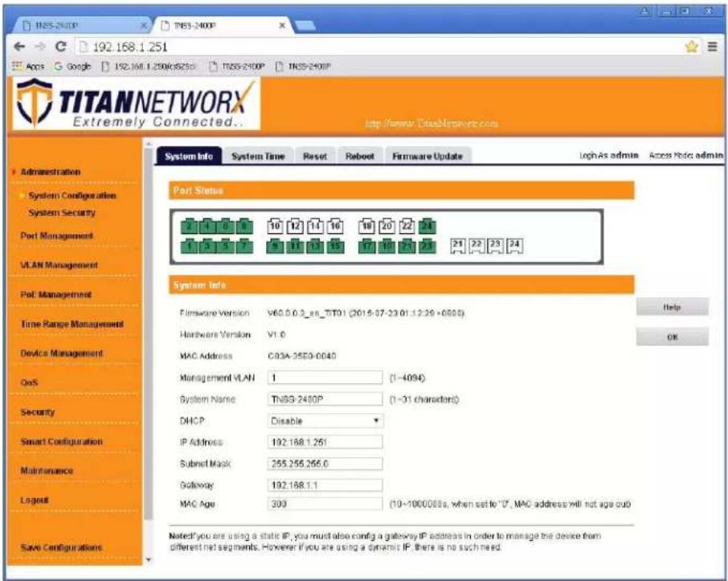The image size is (728, 581).
Task: Click the Gateway input field
Action: pos(325,485)
